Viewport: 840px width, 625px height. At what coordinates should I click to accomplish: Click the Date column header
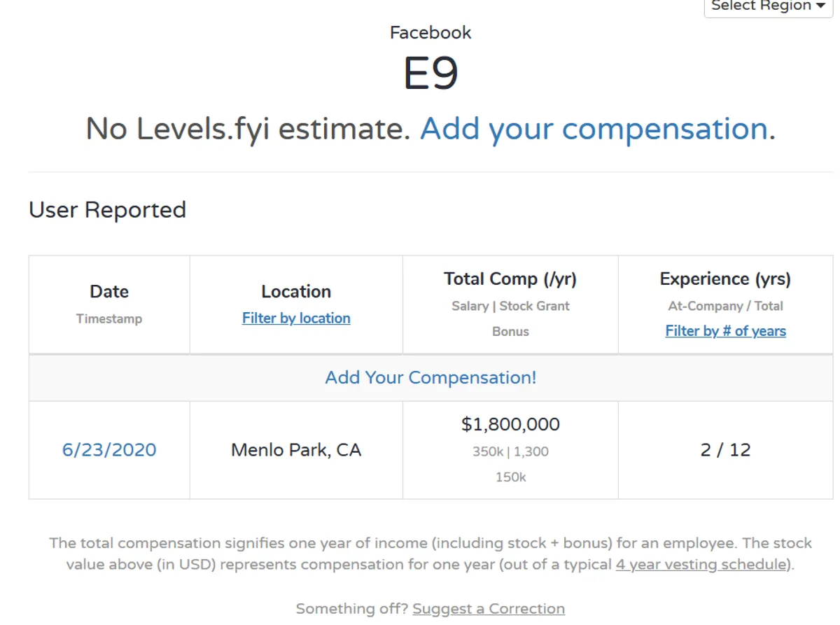tap(109, 292)
